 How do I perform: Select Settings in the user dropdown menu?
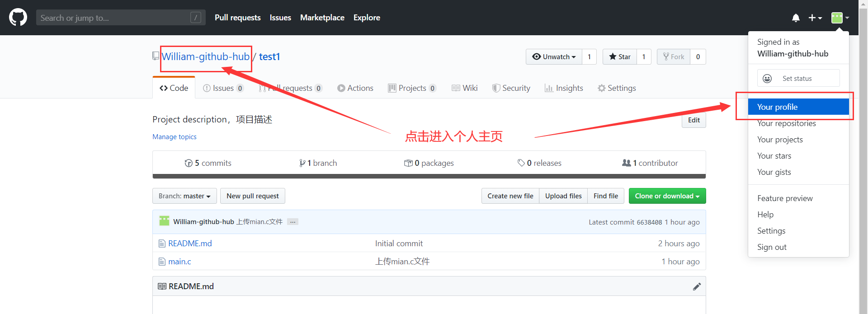798,231
